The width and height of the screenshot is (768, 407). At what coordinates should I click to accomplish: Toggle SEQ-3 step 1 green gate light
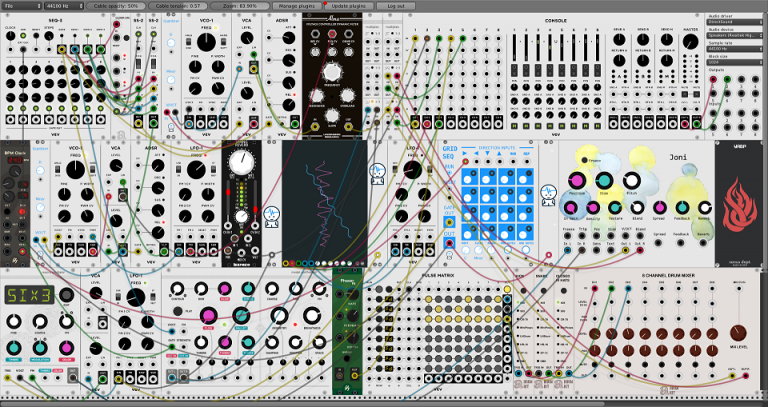10,108
